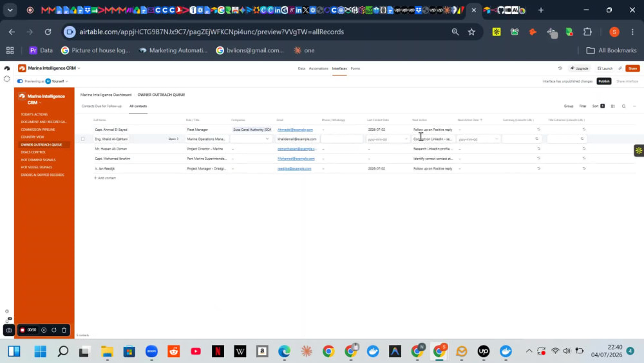Expand the Chrome tab search chevron
This screenshot has height=363, width=644.
click(x=10, y=10)
